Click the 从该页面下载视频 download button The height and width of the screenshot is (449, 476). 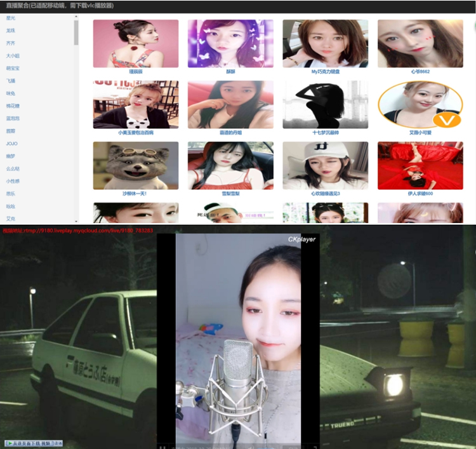pyautogui.click(x=33, y=443)
